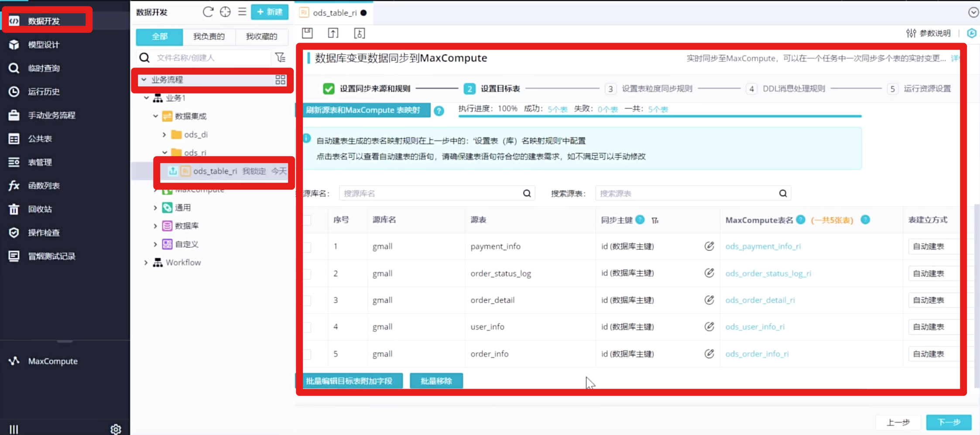
Task: Edit sync key for order_detail row
Action: pos(709,300)
